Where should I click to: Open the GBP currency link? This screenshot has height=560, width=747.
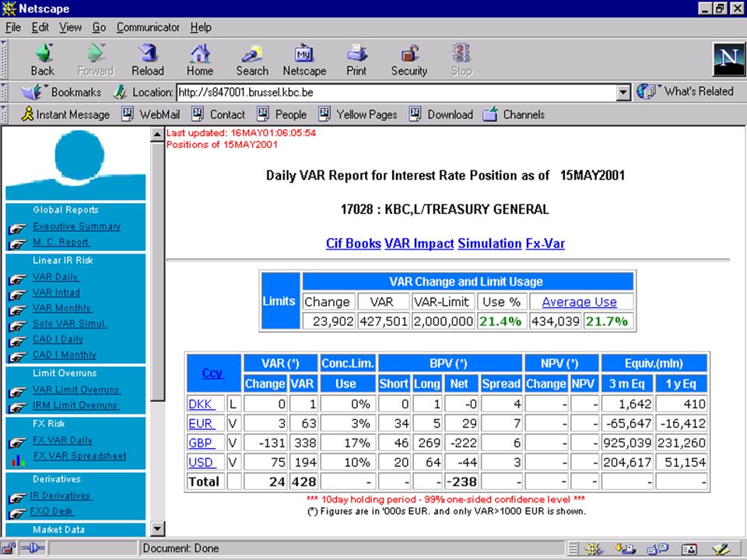point(202,443)
